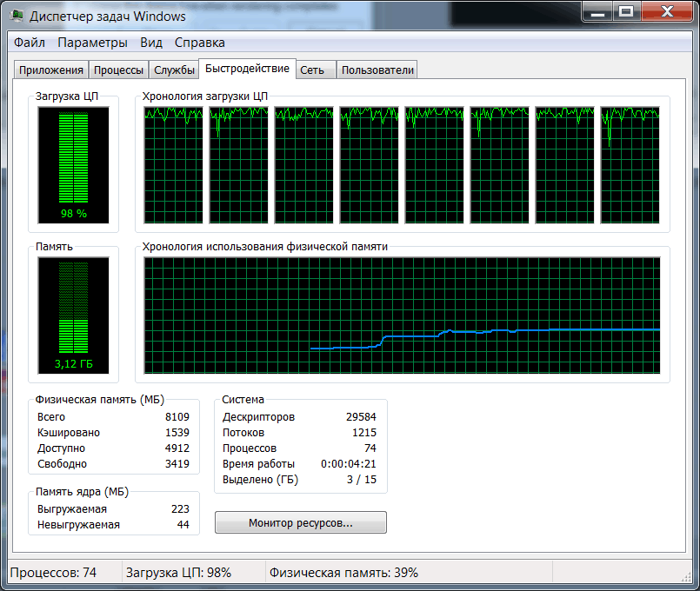Maximize the Task Manager window
Screen dimensions: 700x591
point(626,12)
